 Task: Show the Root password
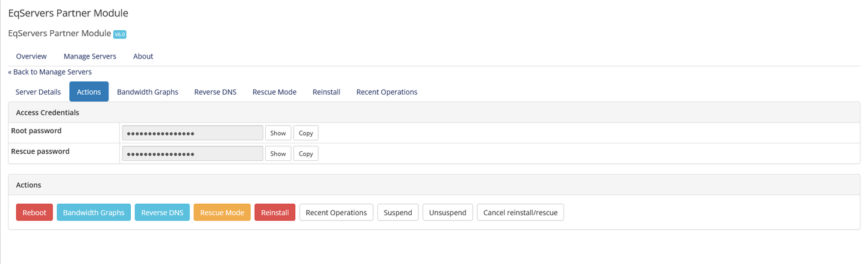click(278, 133)
